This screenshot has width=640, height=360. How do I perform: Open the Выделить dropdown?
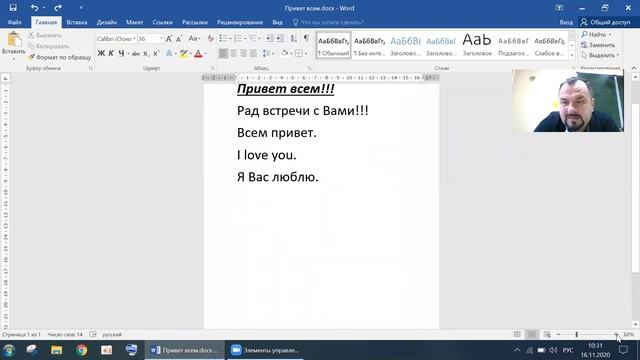[x=600, y=55]
